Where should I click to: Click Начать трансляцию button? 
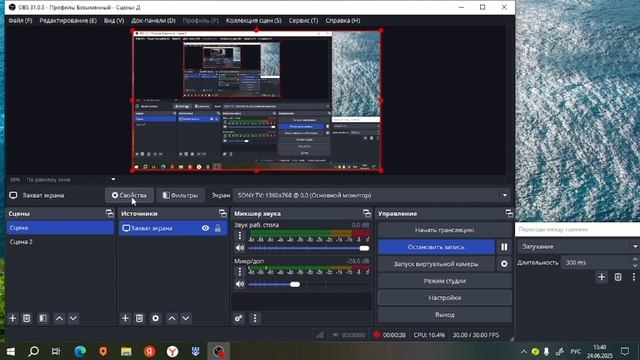point(444,230)
